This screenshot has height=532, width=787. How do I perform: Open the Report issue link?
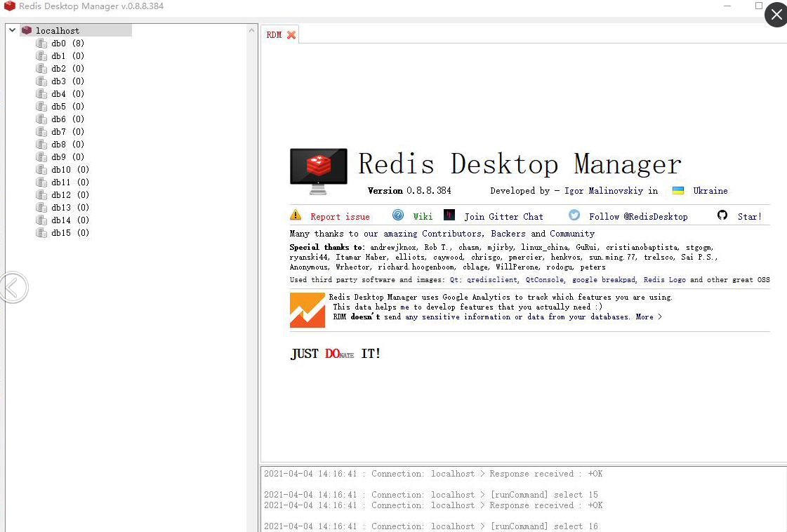click(x=340, y=217)
